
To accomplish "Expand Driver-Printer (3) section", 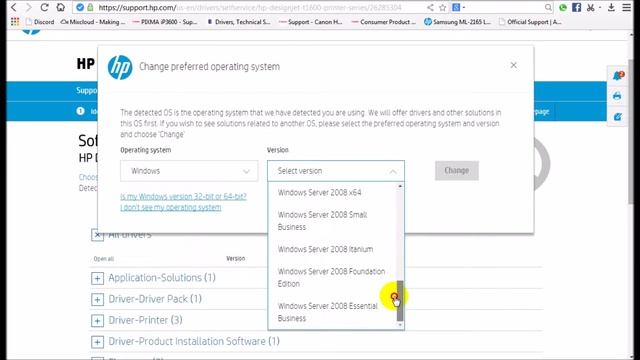I will pyautogui.click(x=97, y=321).
